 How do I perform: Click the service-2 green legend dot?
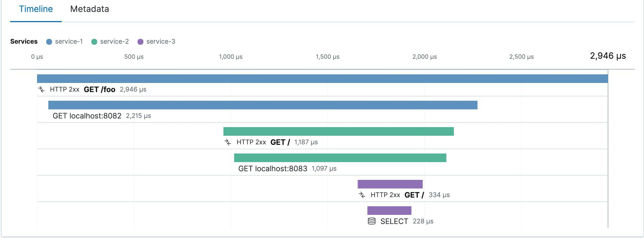(x=94, y=42)
